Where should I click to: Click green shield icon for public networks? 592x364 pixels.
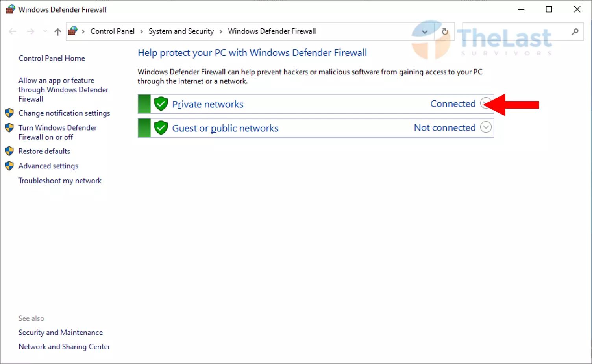(161, 128)
